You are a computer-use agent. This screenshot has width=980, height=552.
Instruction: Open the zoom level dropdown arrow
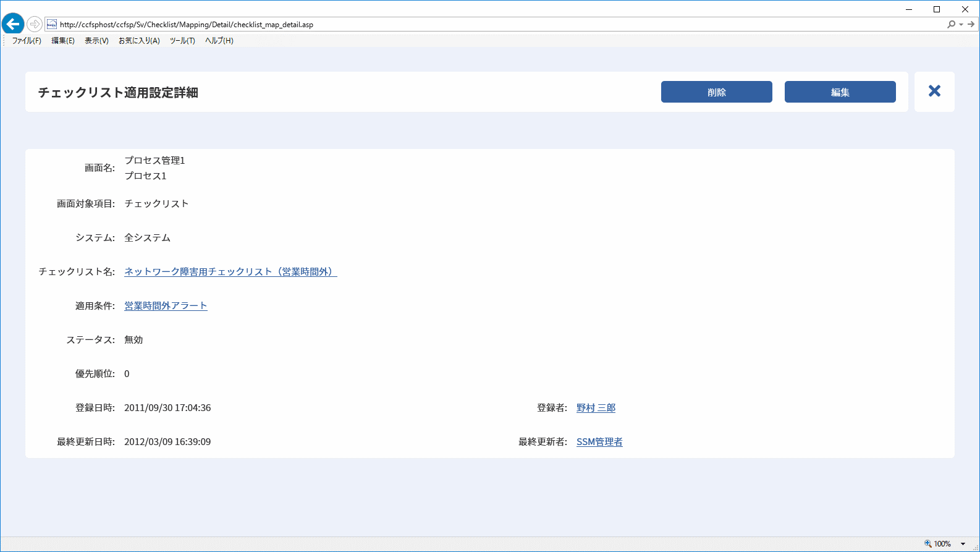(963, 544)
